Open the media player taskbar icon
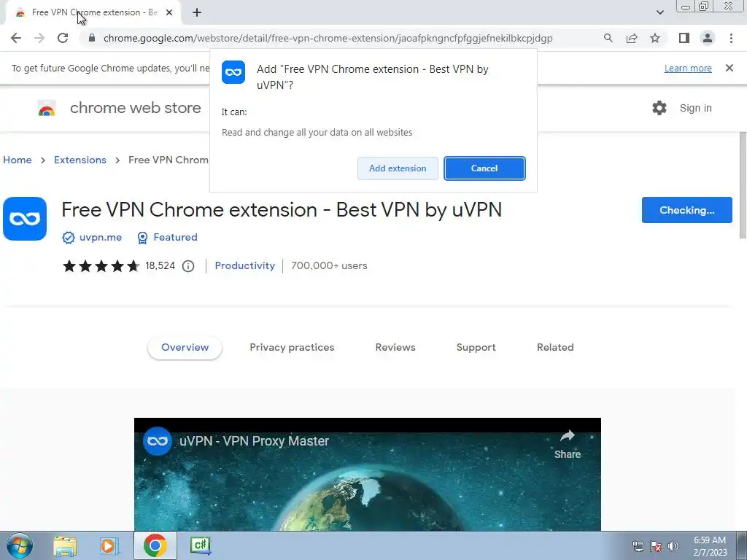The image size is (747, 560). [x=109, y=545]
